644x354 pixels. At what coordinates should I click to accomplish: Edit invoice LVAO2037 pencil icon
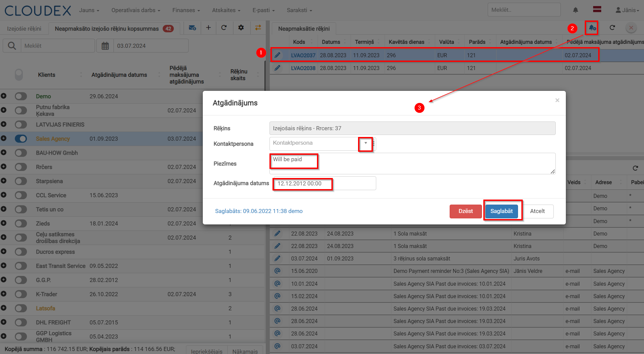(277, 55)
